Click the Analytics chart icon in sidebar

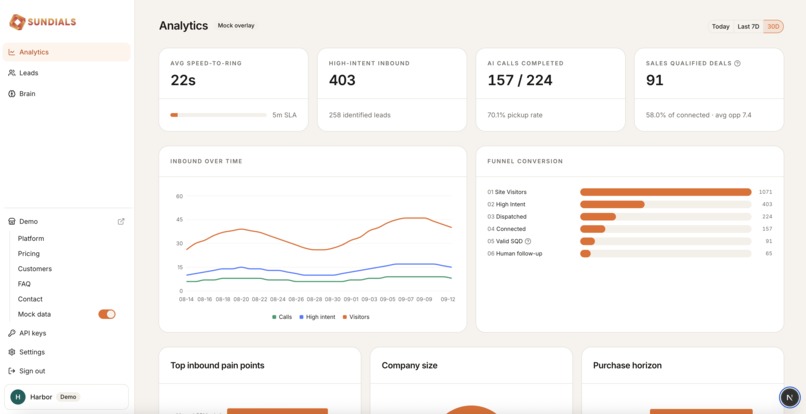tap(12, 52)
